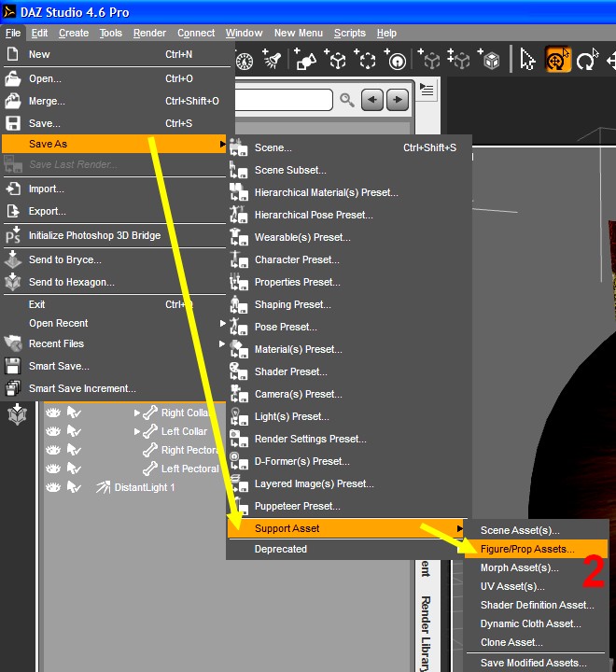Open the Render Library side tab

[x=426, y=633]
